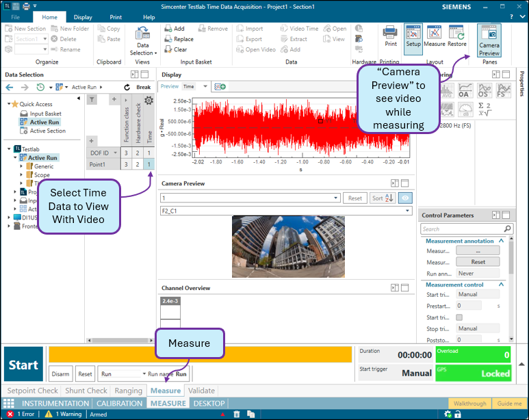Click the Disarm button

click(60, 374)
